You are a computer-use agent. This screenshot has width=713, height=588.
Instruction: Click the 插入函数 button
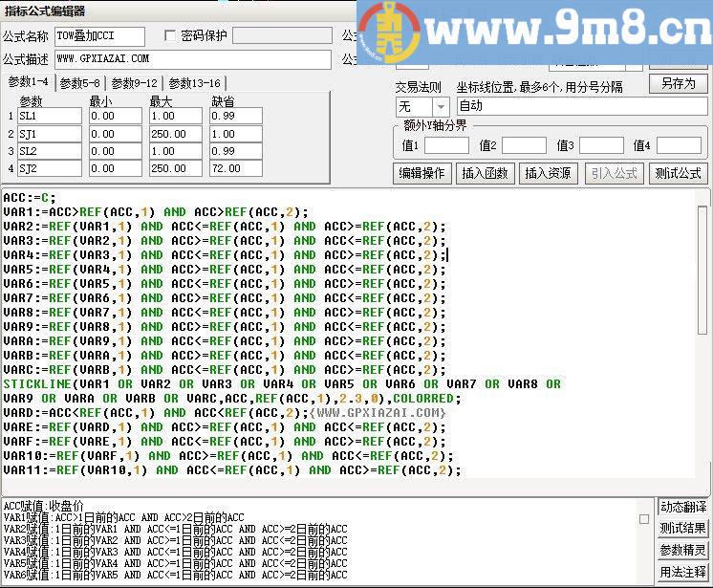click(x=485, y=173)
